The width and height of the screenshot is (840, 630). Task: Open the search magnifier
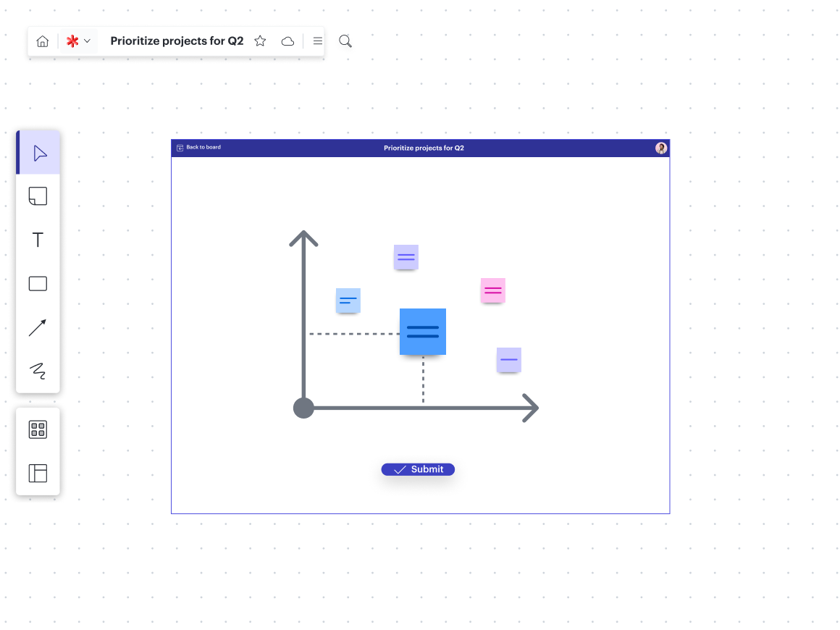pyautogui.click(x=345, y=41)
